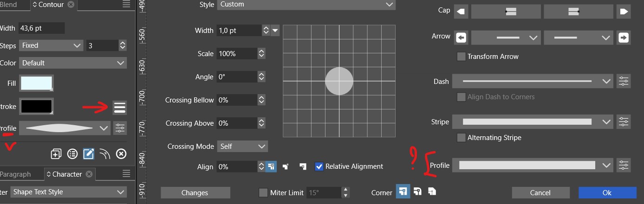Click the circled X icon in Contour panel

121,154
